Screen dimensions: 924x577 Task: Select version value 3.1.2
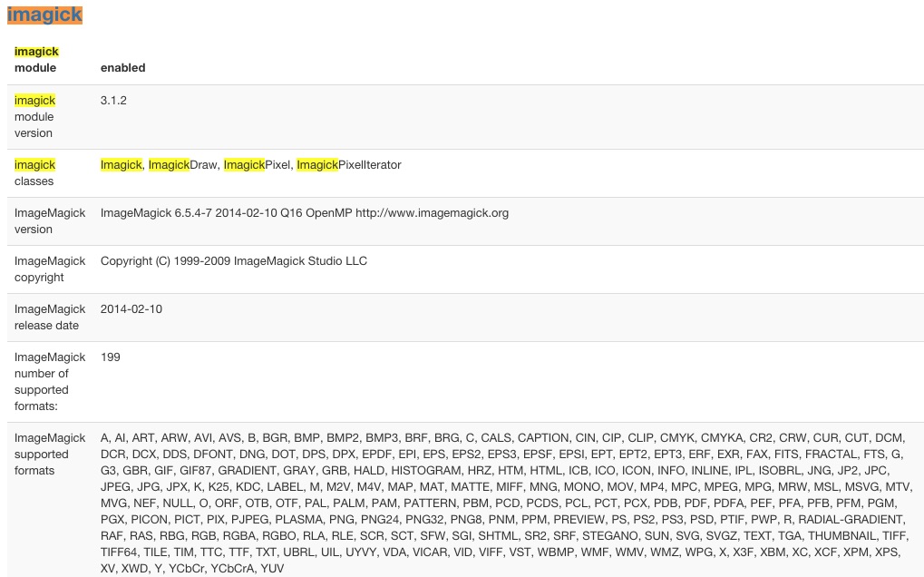tap(113, 100)
